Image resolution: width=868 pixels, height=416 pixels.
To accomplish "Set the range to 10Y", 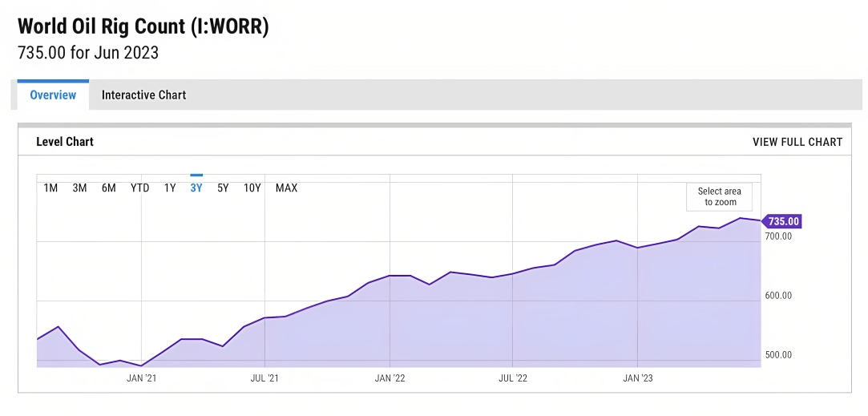I will tap(252, 188).
